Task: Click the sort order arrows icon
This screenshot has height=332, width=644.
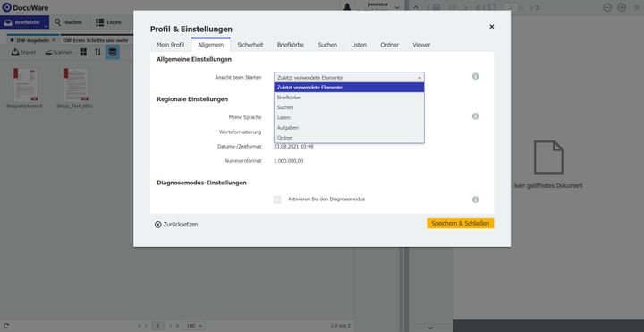Action: 97,52
